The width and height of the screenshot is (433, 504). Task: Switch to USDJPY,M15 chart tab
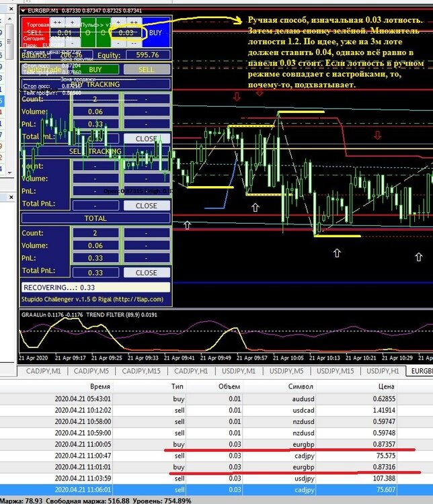click(x=336, y=371)
